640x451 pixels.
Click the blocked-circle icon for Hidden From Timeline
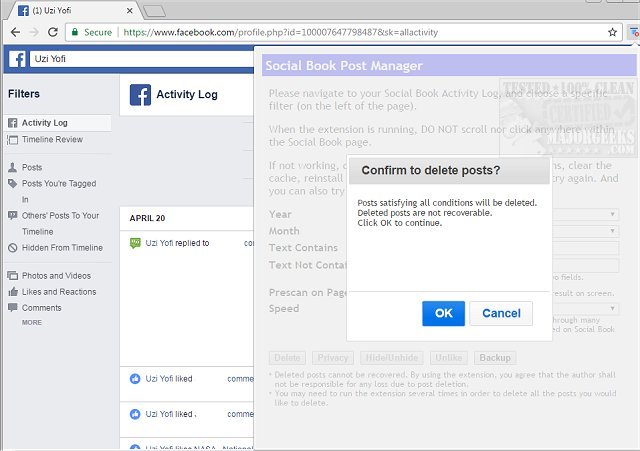13,248
